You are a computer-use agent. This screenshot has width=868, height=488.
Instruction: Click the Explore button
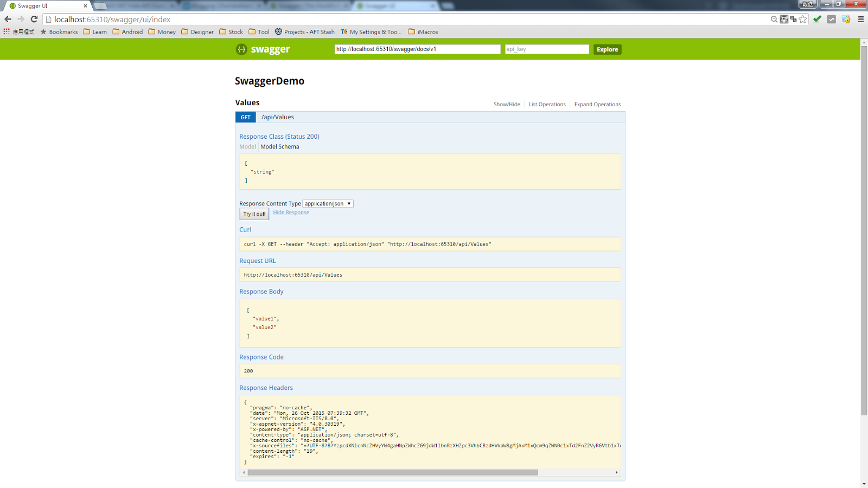point(607,49)
